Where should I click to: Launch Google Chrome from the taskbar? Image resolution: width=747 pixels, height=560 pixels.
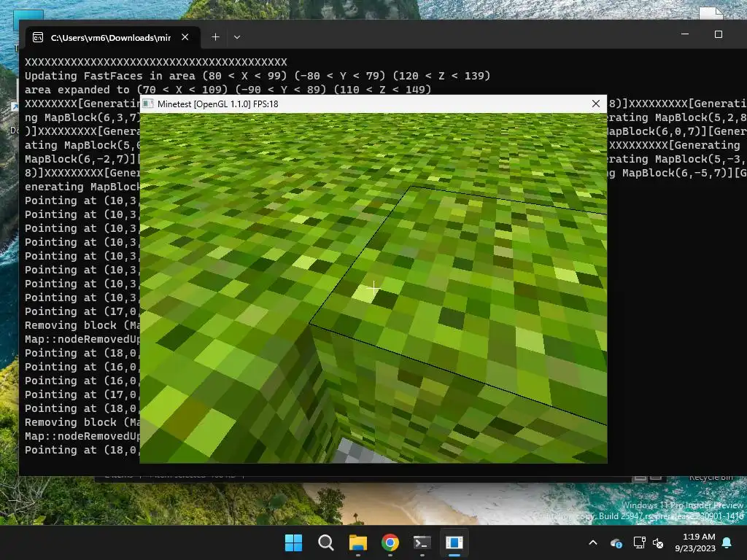390,542
